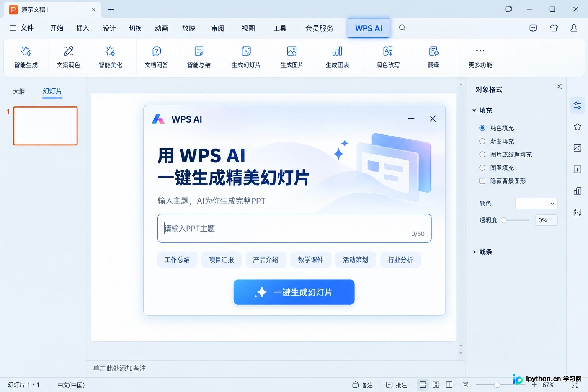Open the 文件 hamburger menu
Viewport: 588px width, 392px height.
[x=21, y=28]
